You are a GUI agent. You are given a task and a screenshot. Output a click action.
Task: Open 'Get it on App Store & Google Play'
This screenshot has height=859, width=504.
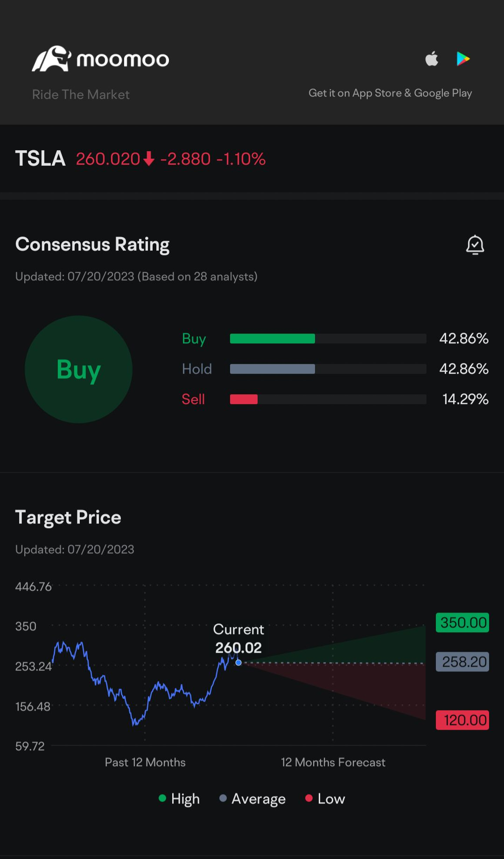(390, 93)
